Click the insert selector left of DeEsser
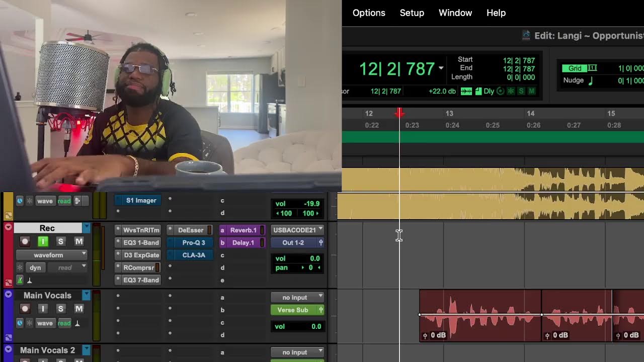 [x=170, y=230]
